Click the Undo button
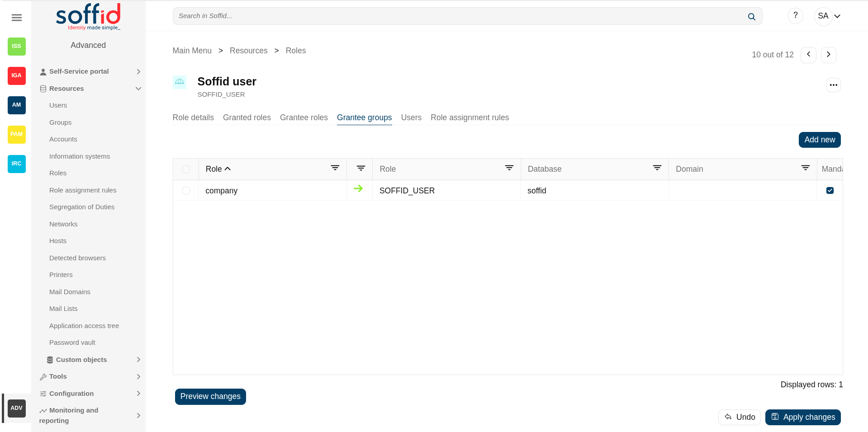 click(x=740, y=417)
